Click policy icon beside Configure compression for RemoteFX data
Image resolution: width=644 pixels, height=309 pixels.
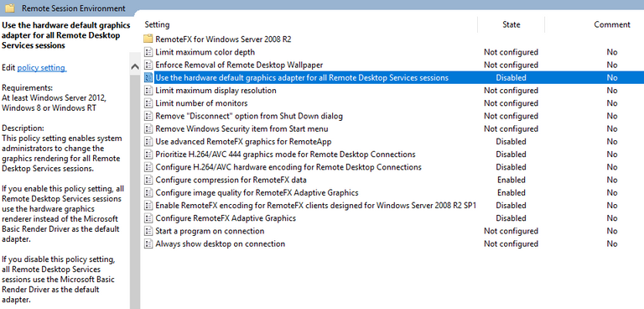tap(148, 180)
